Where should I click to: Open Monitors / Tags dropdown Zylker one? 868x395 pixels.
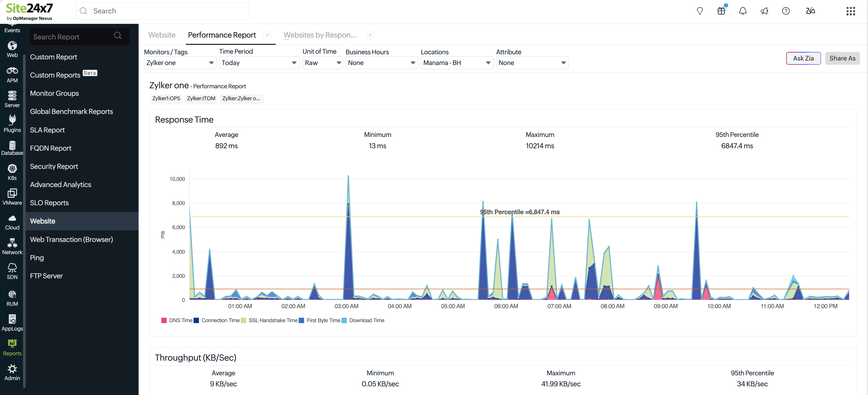point(180,63)
